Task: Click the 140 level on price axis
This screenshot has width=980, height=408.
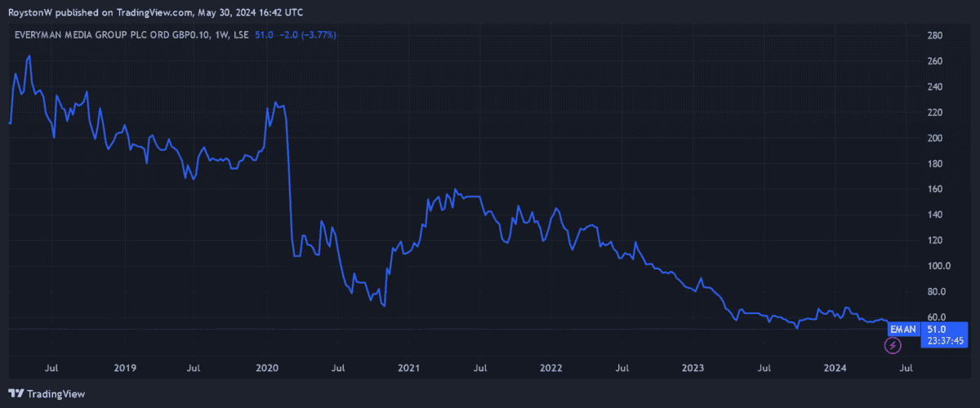Action: 936,215
